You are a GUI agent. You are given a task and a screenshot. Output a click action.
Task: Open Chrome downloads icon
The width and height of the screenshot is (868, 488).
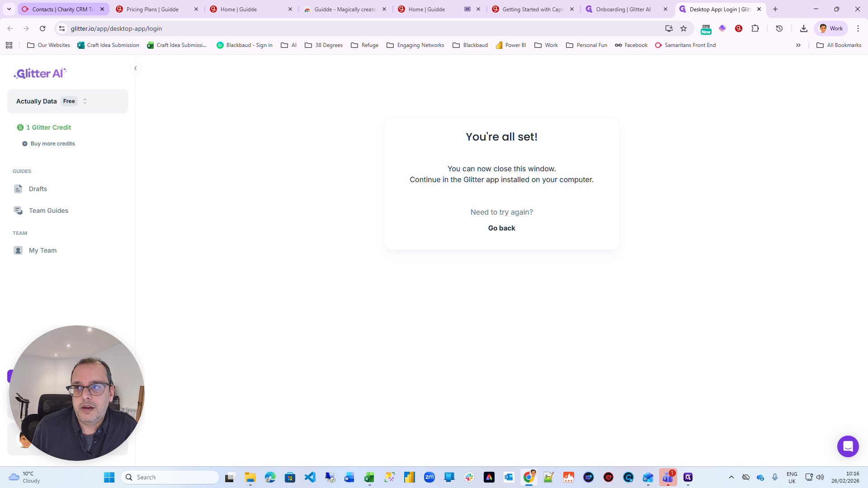tap(803, 28)
